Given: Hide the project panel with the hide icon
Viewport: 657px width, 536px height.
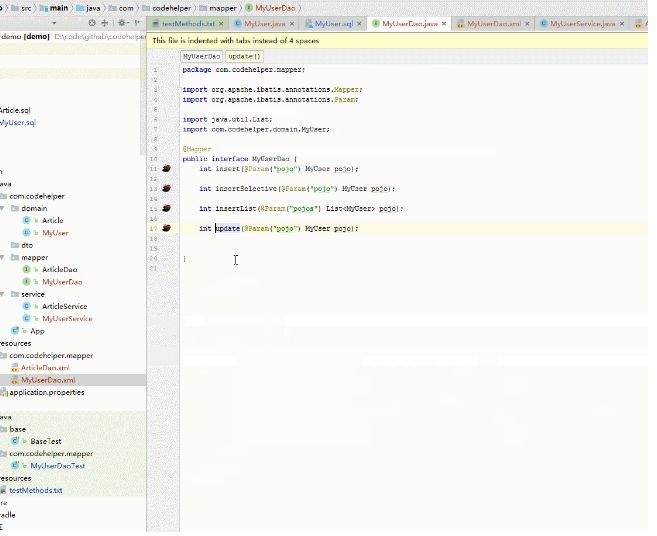Looking at the screenshot, I should pos(137,22).
